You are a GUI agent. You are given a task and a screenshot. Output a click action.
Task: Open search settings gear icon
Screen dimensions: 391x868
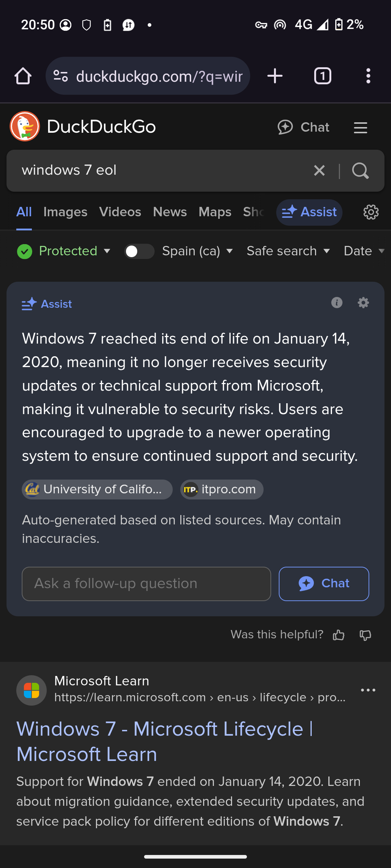[x=371, y=212]
